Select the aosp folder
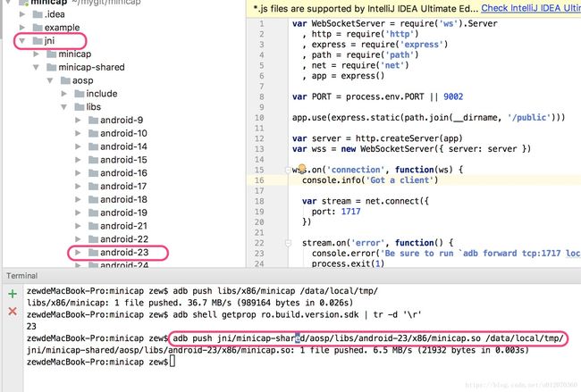This screenshot has width=581, height=392. pos(77,80)
